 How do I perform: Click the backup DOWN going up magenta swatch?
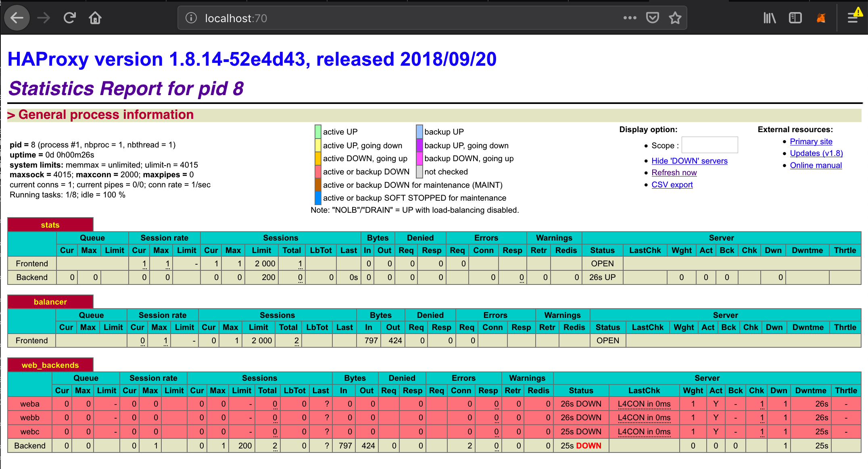coord(419,158)
